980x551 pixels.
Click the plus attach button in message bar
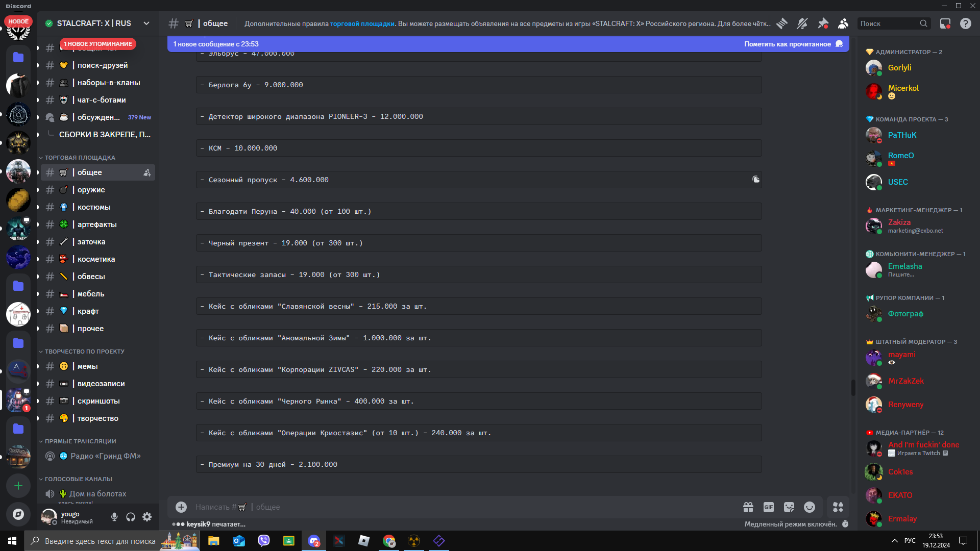(181, 507)
